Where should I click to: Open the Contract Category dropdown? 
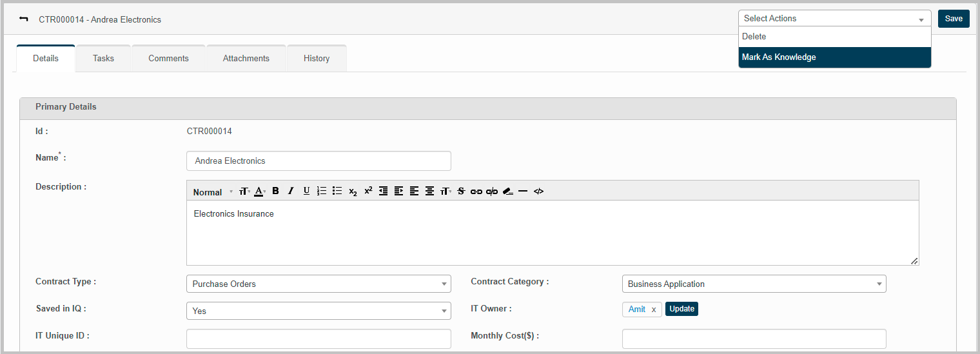754,284
